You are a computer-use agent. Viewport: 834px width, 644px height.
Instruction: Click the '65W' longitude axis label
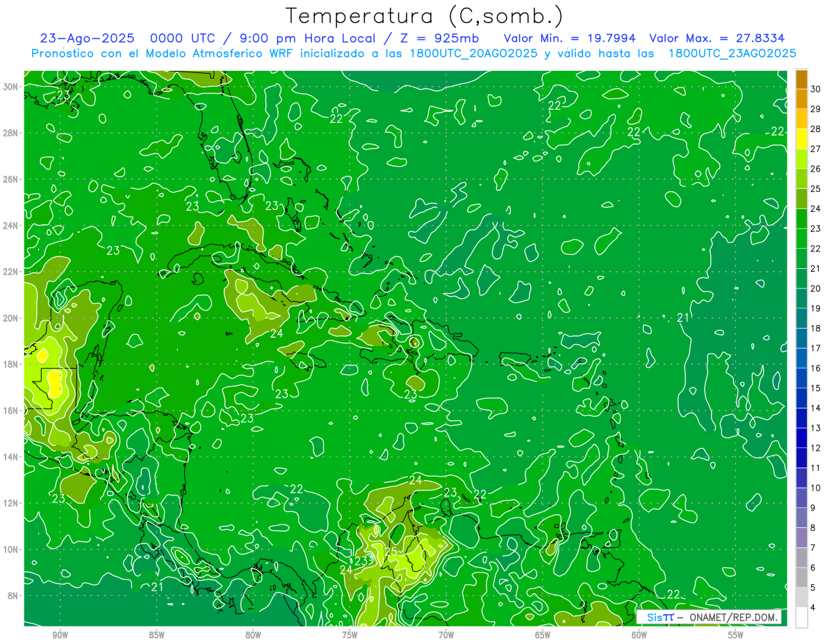(x=543, y=634)
